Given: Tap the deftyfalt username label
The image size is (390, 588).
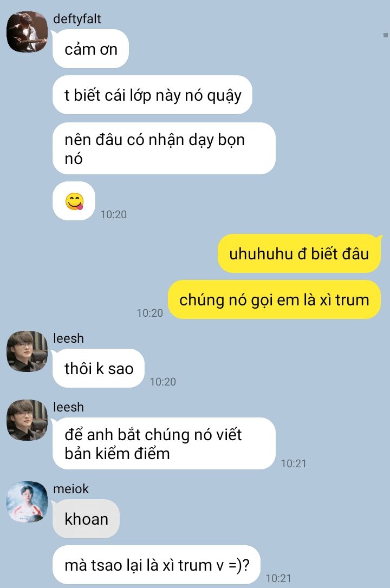Looking at the screenshot, I should pyautogui.click(x=77, y=19).
